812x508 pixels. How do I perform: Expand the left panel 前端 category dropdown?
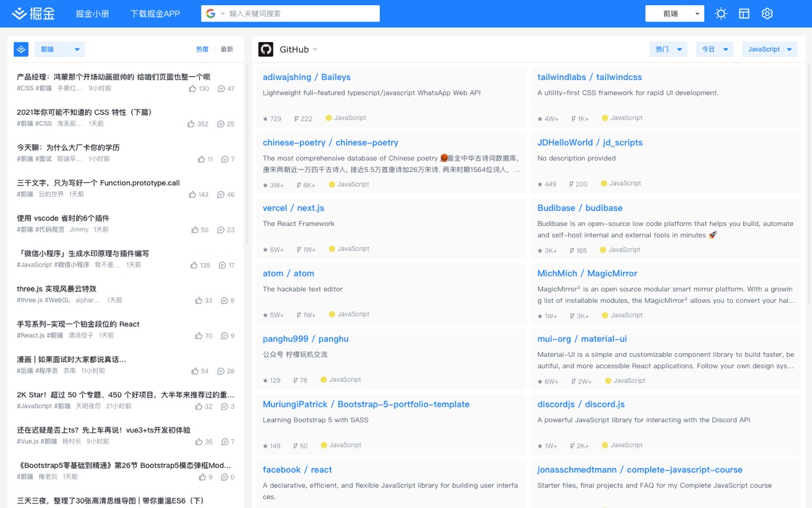[x=60, y=49]
